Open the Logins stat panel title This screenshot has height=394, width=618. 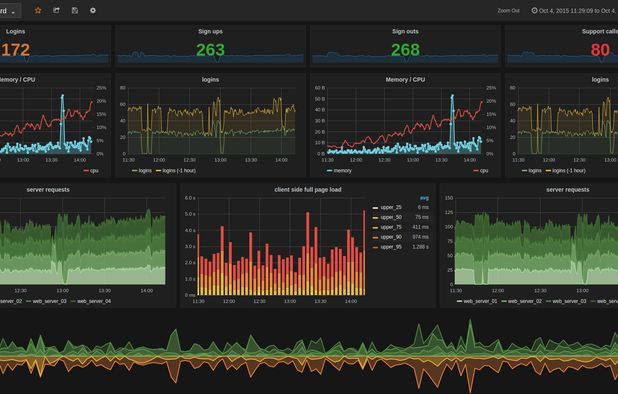coord(15,32)
